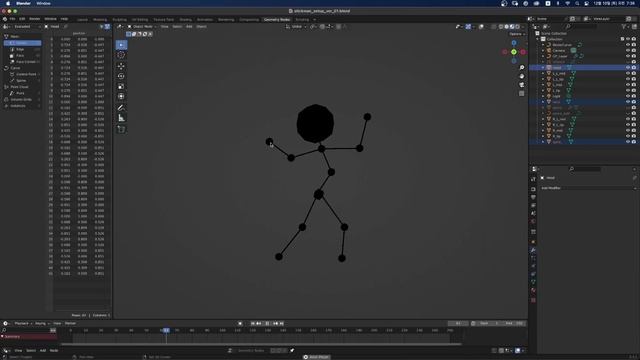Jump to the last frame in timeline
The height and width of the screenshot is (360, 640).
[282, 323]
